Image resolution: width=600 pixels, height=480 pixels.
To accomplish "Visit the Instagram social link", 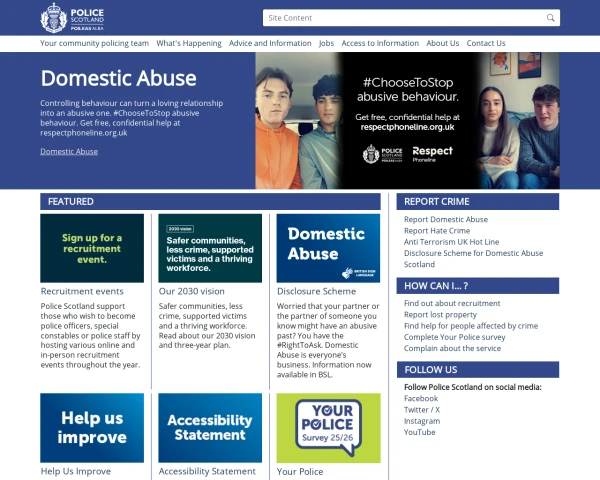I will coord(422,421).
